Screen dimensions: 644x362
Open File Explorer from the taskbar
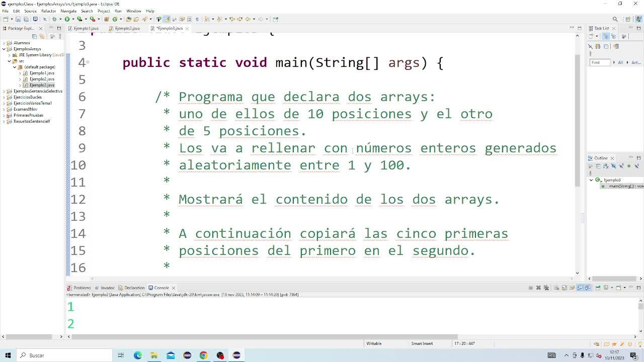click(x=154, y=355)
